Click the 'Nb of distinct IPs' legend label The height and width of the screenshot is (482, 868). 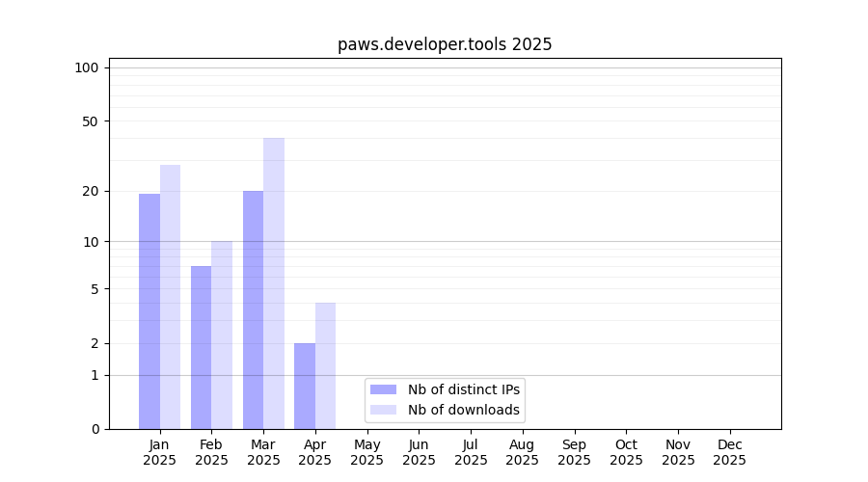463,389
